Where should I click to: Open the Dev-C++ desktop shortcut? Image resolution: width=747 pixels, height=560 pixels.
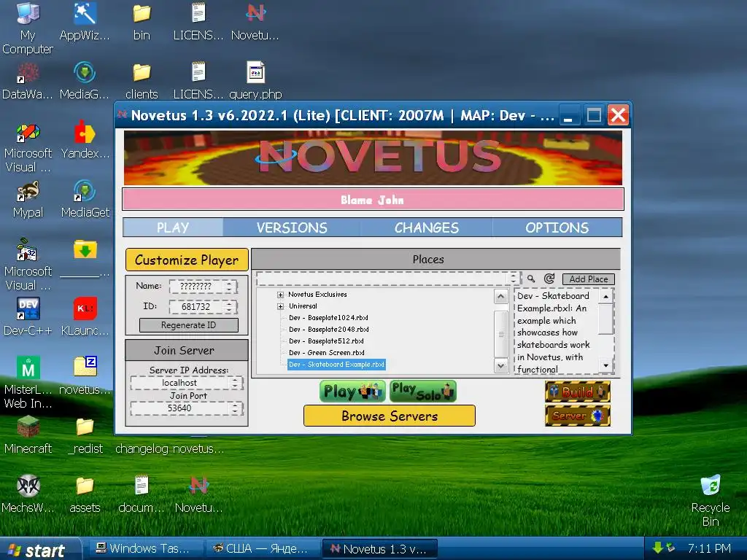click(x=28, y=316)
